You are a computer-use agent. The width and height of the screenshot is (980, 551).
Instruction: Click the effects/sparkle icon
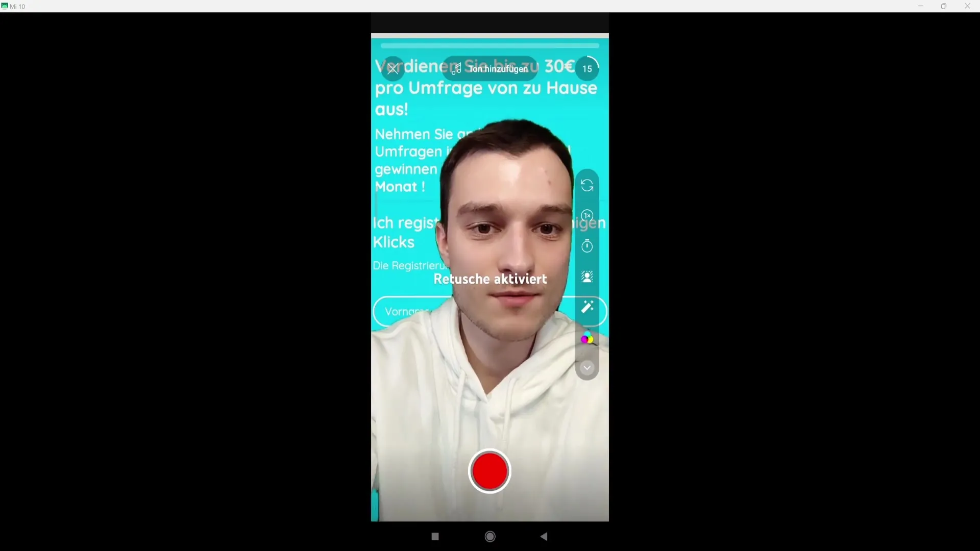[587, 308]
